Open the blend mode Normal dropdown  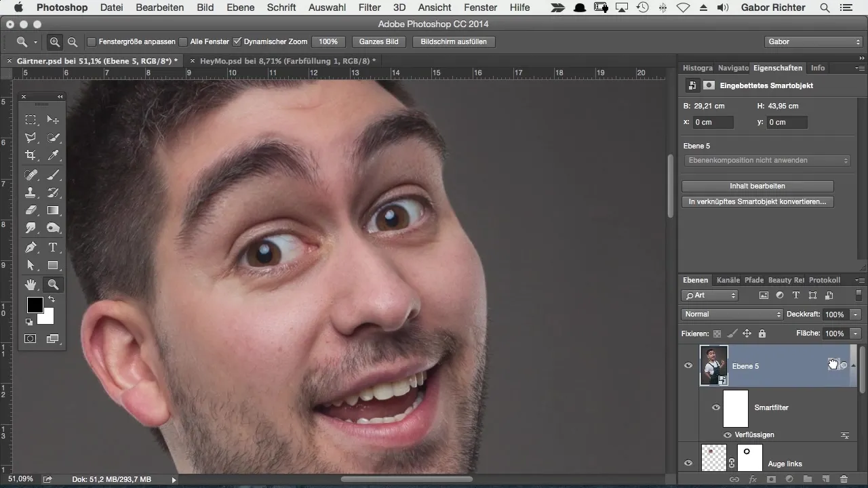pyautogui.click(x=732, y=314)
